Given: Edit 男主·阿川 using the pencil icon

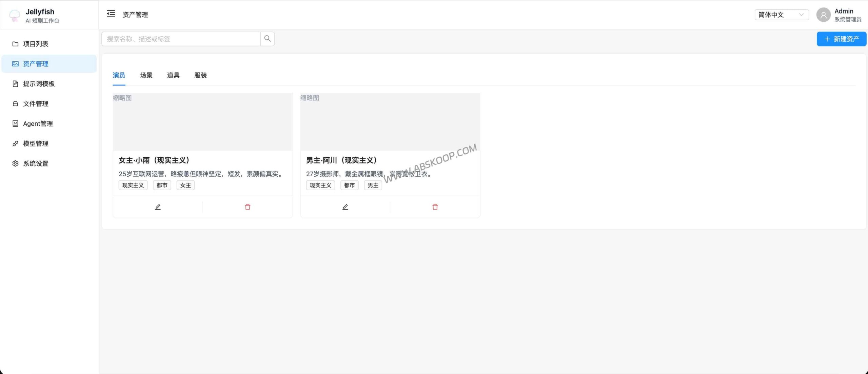Looking at the screenshot, I should pyautogui.click(x=345, y=206).
